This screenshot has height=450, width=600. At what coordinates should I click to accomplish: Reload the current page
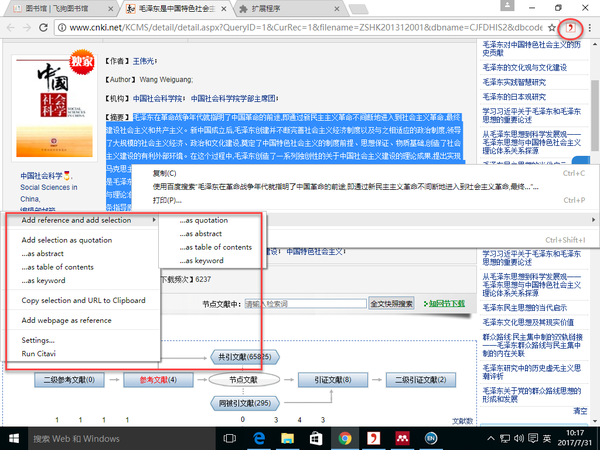[x=43, y=28]
